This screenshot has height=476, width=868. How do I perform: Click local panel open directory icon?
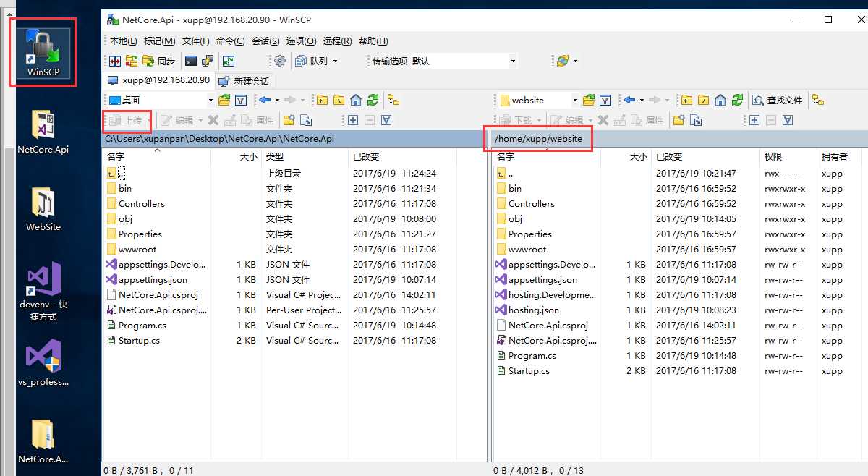point(224,100)
